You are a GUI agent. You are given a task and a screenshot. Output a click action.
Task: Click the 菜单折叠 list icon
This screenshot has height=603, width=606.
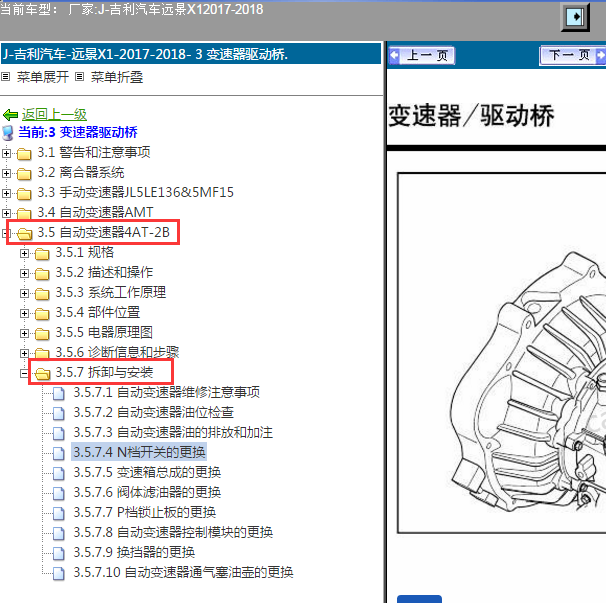click(79, 77)
